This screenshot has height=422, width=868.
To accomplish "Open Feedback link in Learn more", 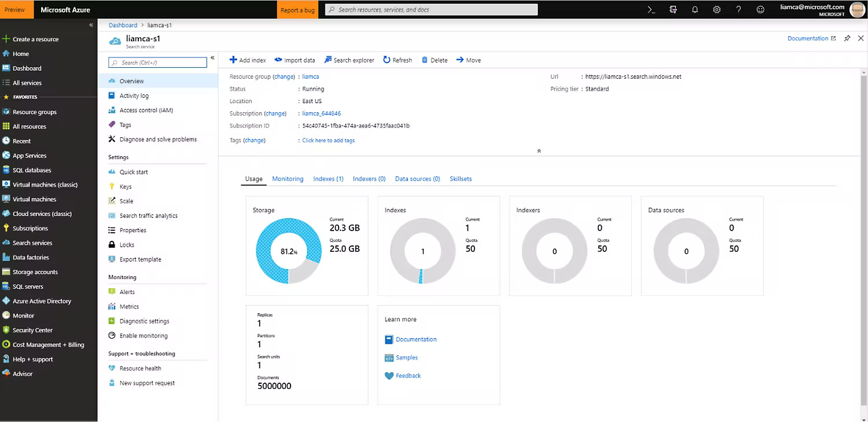I will (408, 376).
